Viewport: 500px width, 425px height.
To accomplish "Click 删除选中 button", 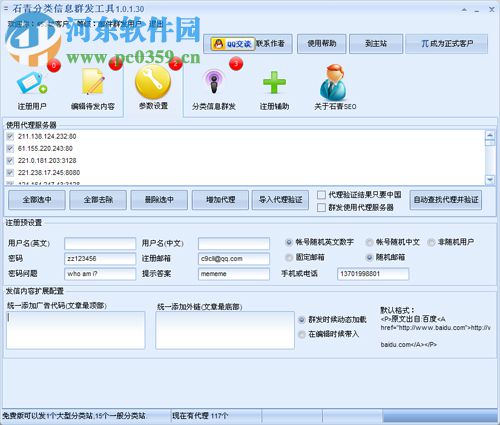I will click(159, 200).
